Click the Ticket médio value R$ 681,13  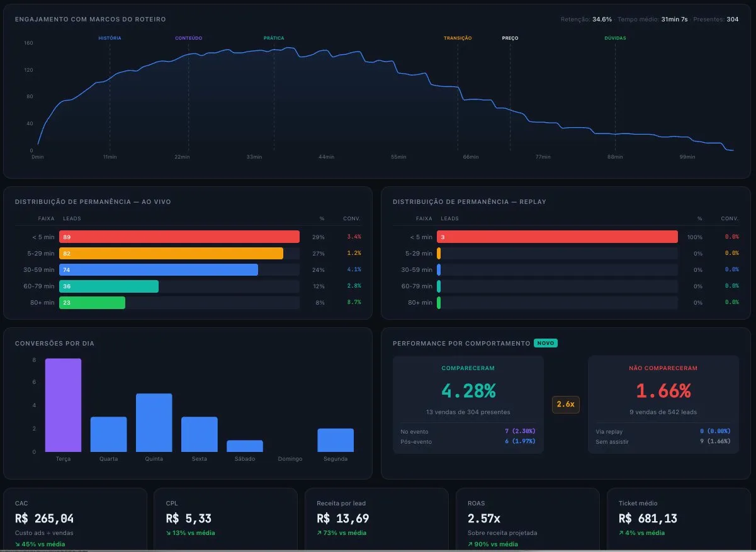pyautogui.click(x=648, y=519)
